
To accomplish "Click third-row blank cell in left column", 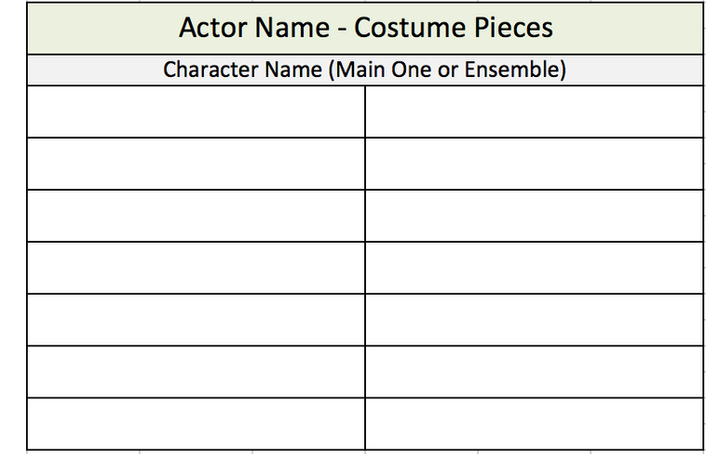I will tap(196, 215).
